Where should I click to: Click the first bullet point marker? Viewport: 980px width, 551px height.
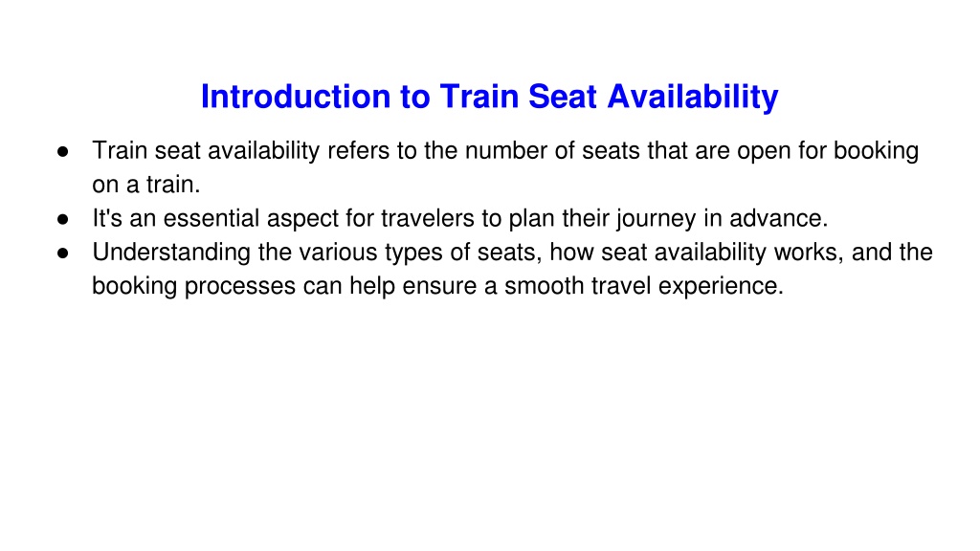tap(62, 152)
